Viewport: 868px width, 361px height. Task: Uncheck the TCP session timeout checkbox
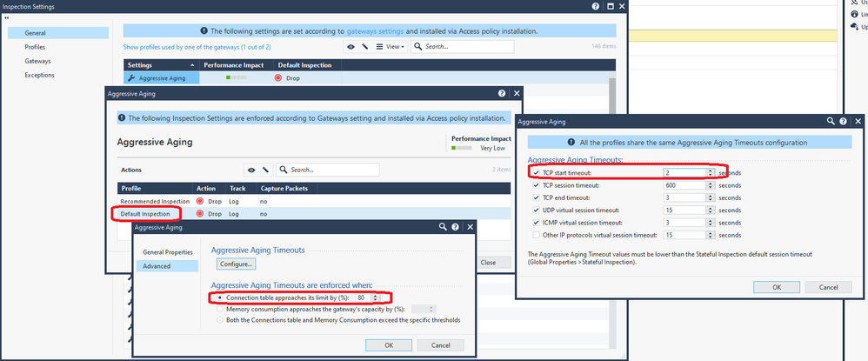tap(534, 185)
